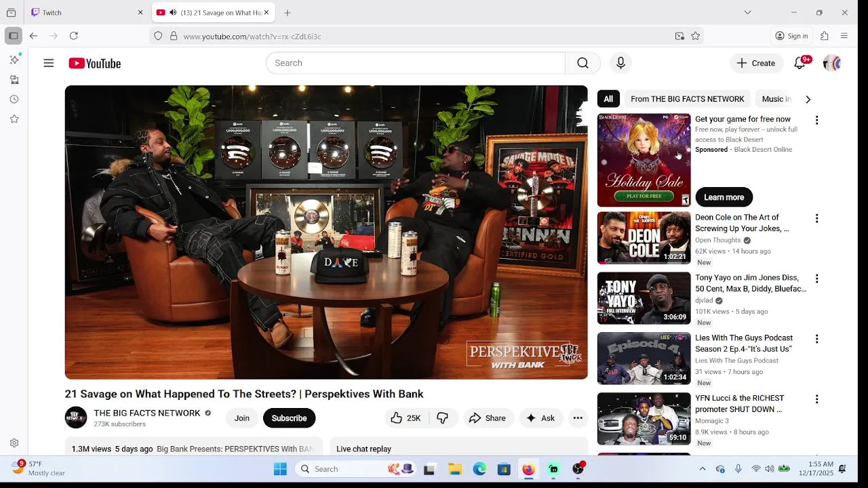Share this video

pyautogui.click(x=488, y=418)
